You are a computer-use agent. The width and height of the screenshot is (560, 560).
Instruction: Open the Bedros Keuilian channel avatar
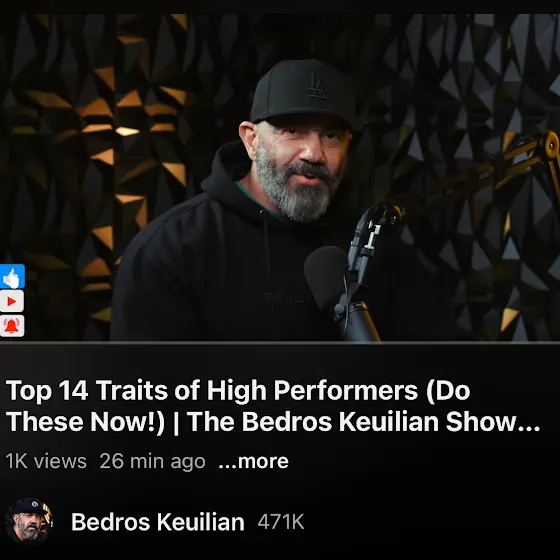click(x=29, y=521)
